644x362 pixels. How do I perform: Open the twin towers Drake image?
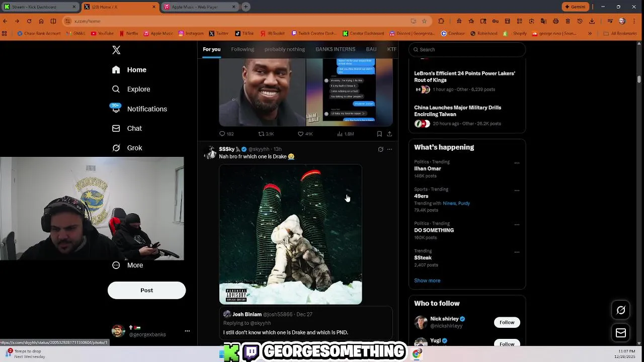point(290,234)
